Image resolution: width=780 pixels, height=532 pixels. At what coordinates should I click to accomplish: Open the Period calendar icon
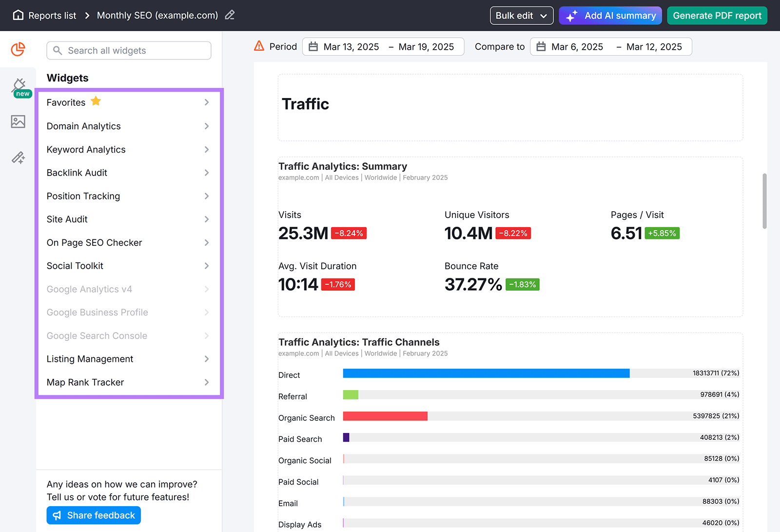(x=315, y=46)
